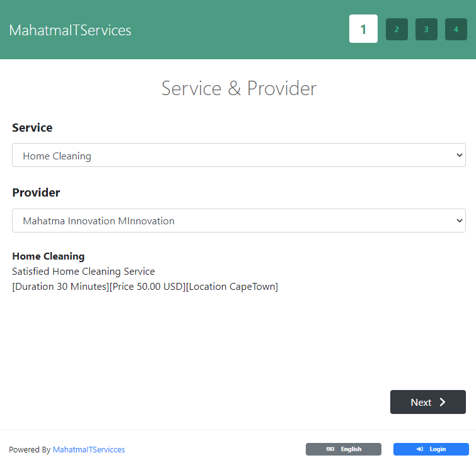The height and width of the screenshot is (465, 476).
Task: Go to step 2 in wizard
Action: pos(397,29)
